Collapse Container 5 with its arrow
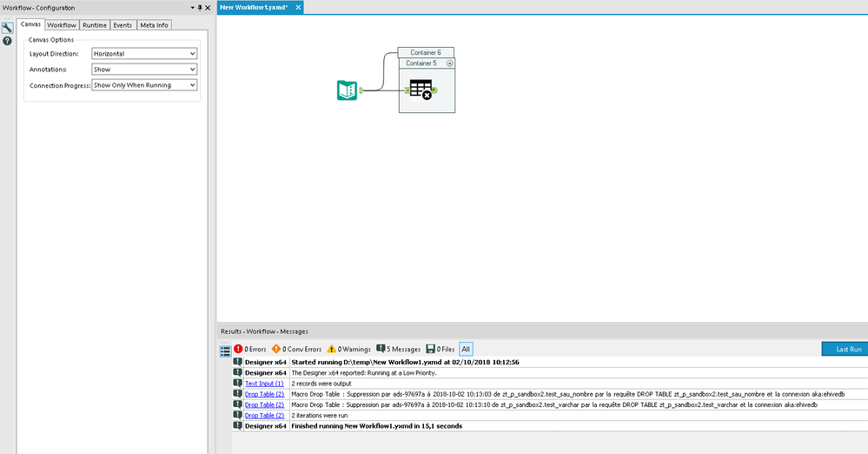Viewport: 868px width, 454px height. coord(449,63)
